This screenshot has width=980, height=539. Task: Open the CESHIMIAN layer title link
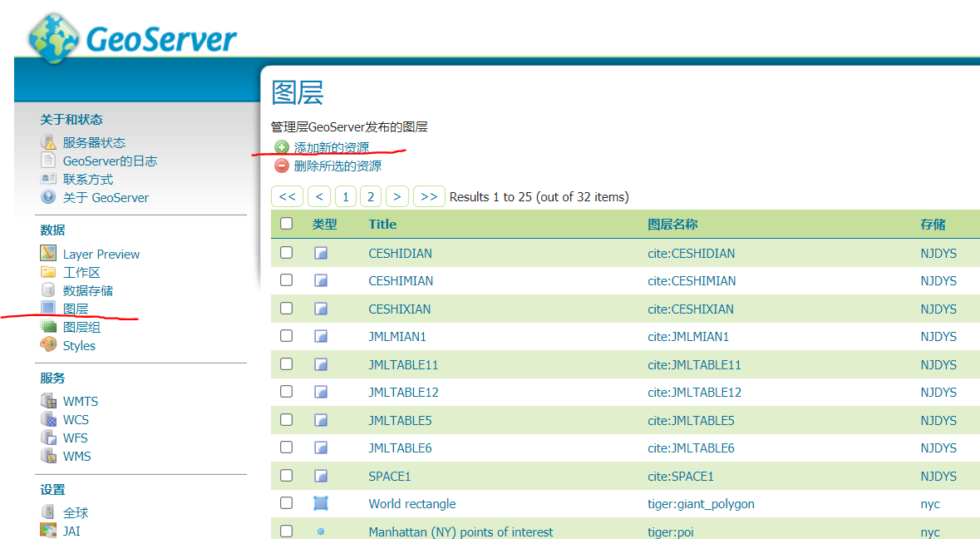(401, 281)
